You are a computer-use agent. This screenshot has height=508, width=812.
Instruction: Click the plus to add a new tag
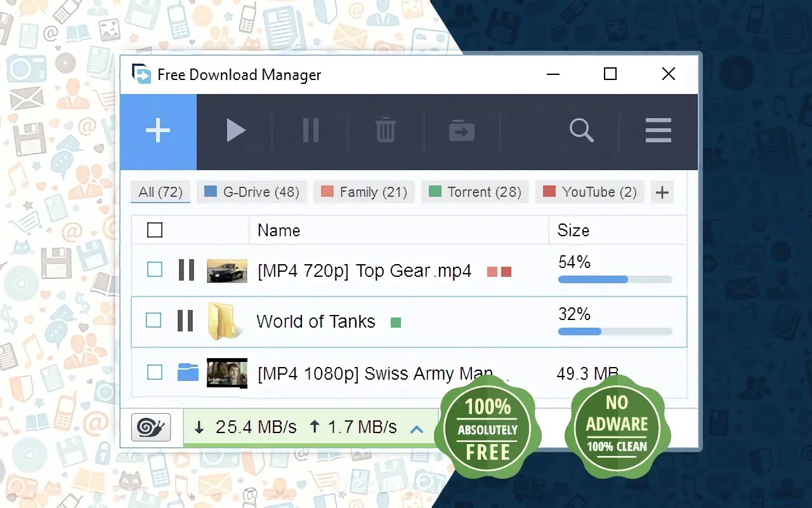coord(662,192)
